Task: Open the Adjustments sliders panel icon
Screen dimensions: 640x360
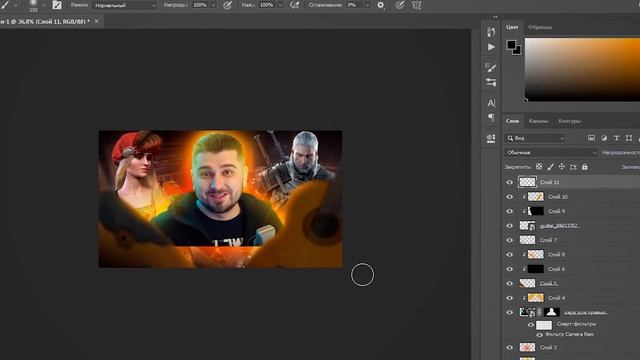Action: point(491,82)
